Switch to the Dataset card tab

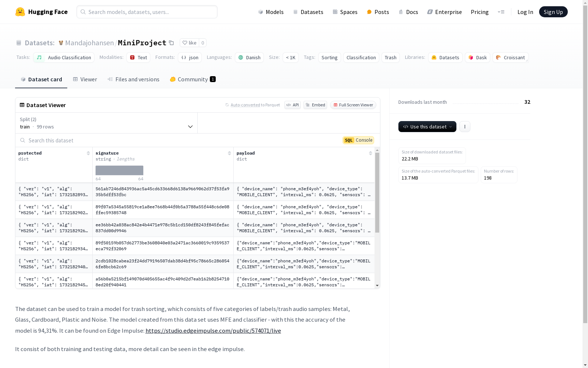41,79
